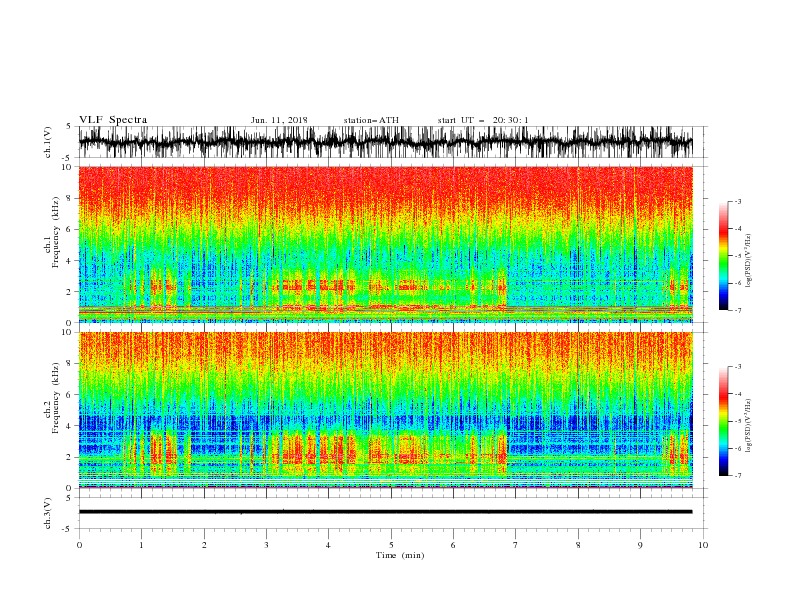
Task: Click the ch.1 frequency tick "8"
Action: click(x=70, y=198)
